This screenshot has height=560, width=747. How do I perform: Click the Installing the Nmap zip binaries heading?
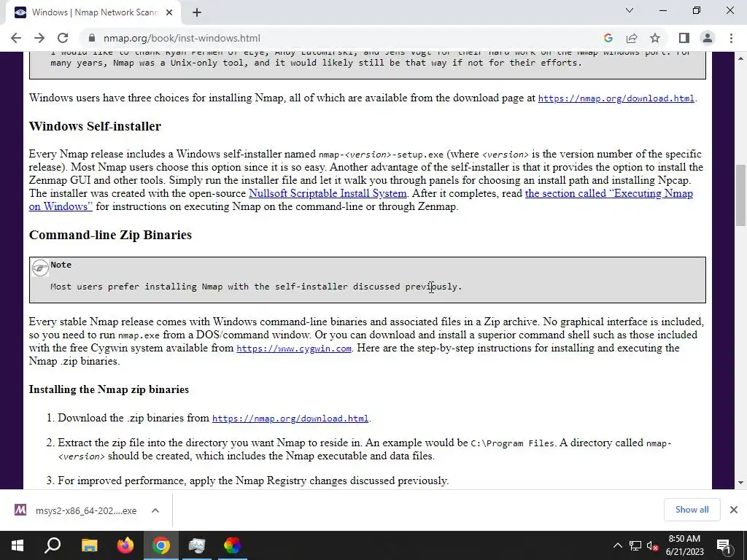[109, 389]
